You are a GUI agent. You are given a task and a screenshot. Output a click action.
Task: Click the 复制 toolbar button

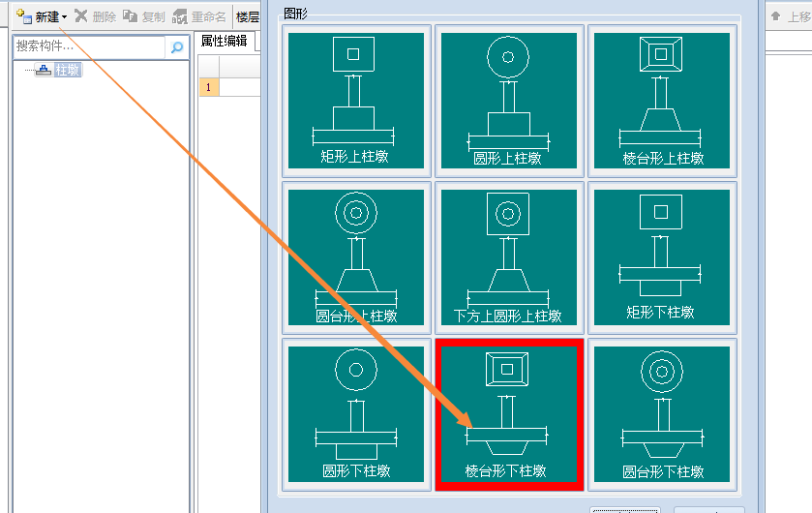click(144, 16)
